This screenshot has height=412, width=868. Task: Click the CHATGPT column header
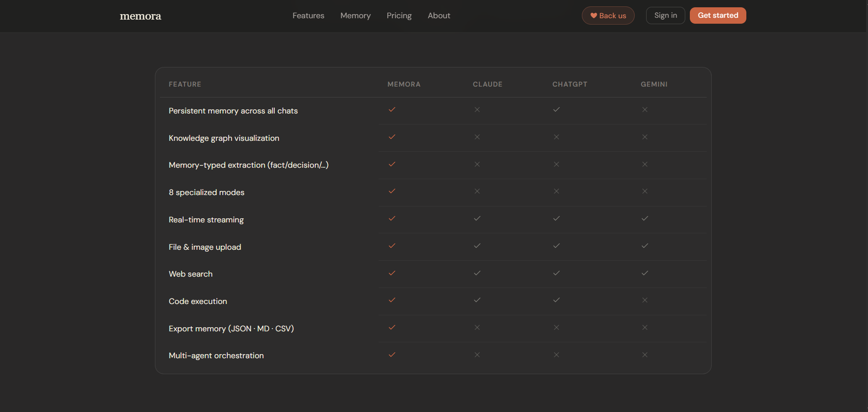click(570, 84)
